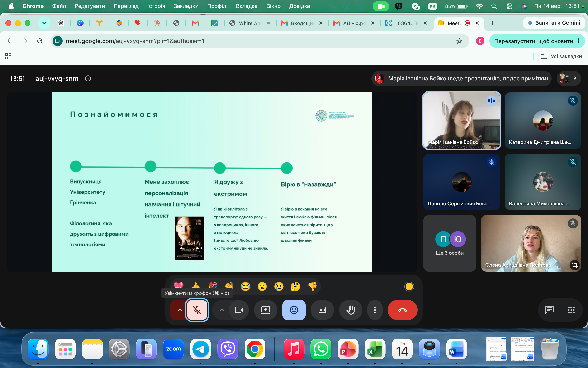Open participants list showing 9
588x368 pixels.
tap(569, 78)
